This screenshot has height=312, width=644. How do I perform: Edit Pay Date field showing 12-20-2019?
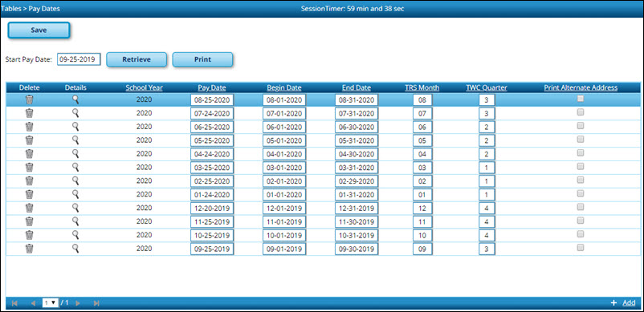point(212,208)
